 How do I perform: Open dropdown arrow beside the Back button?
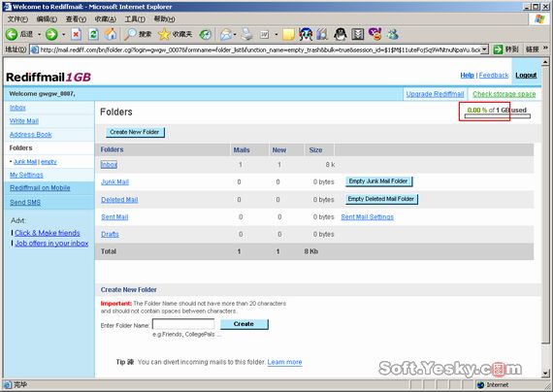pyautogui.click(x=39, y=35)
